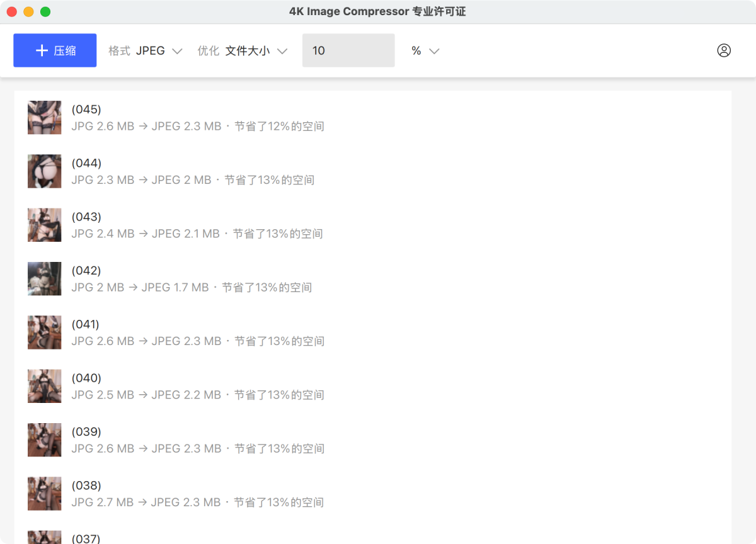Click the input field showing 10
756x544 pixels.
[x=348, y=50]
